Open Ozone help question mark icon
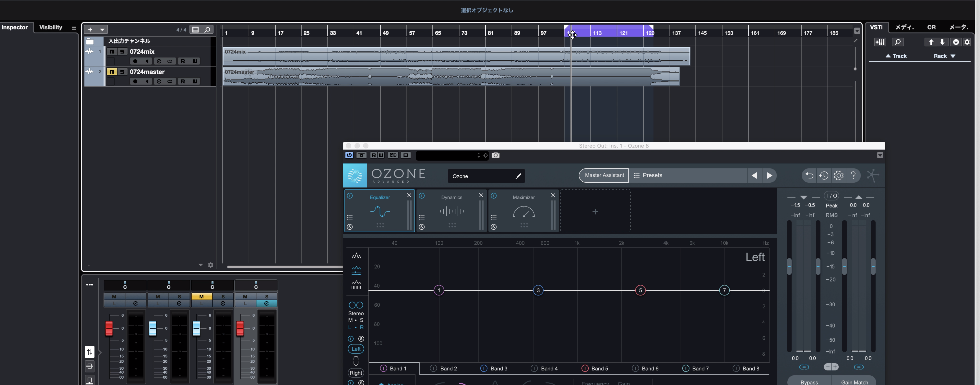The width and height of the screenshot is (980, 385). coord(853,176)
